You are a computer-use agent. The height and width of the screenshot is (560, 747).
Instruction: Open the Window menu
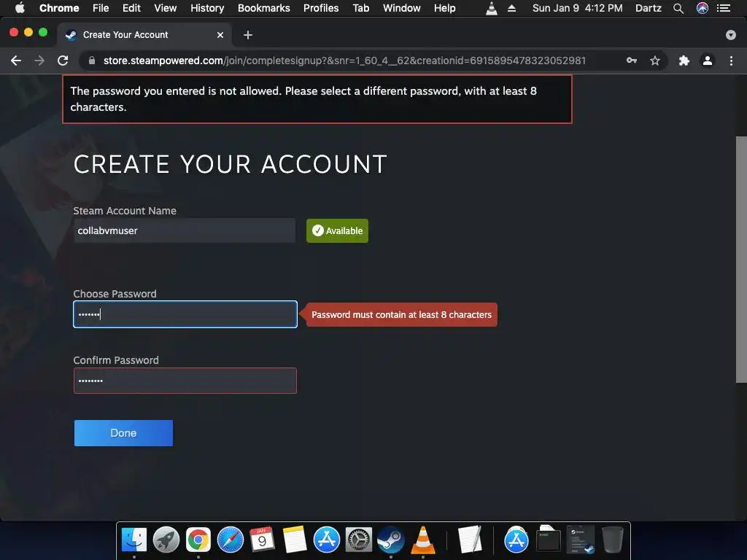click(x=402, y=8)
